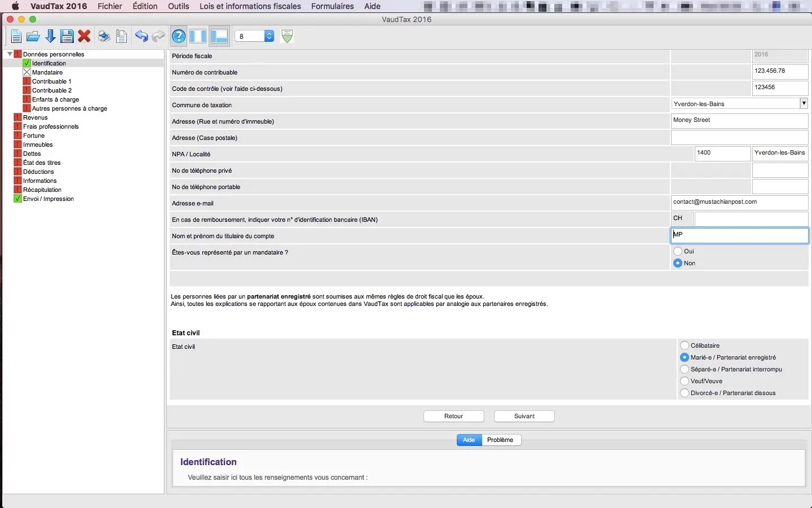Open Informations section in the tree
812x508 pixels.
tap(40, 181)
